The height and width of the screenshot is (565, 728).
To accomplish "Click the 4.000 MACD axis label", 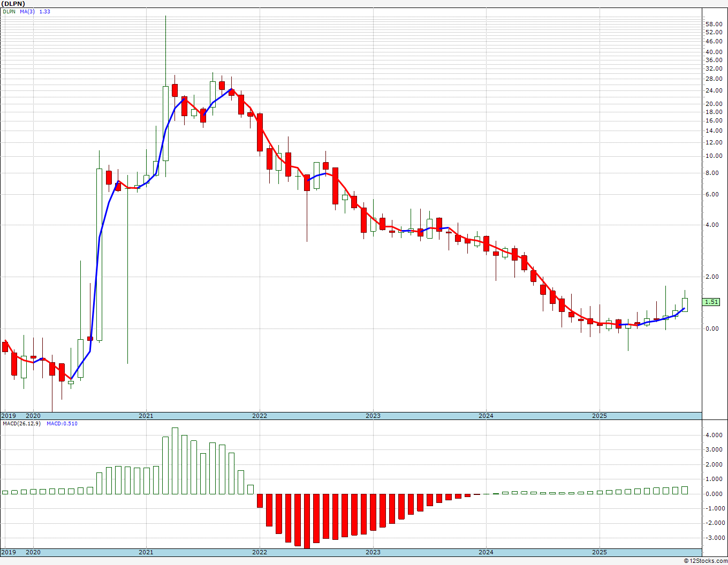I will point(714,436).
